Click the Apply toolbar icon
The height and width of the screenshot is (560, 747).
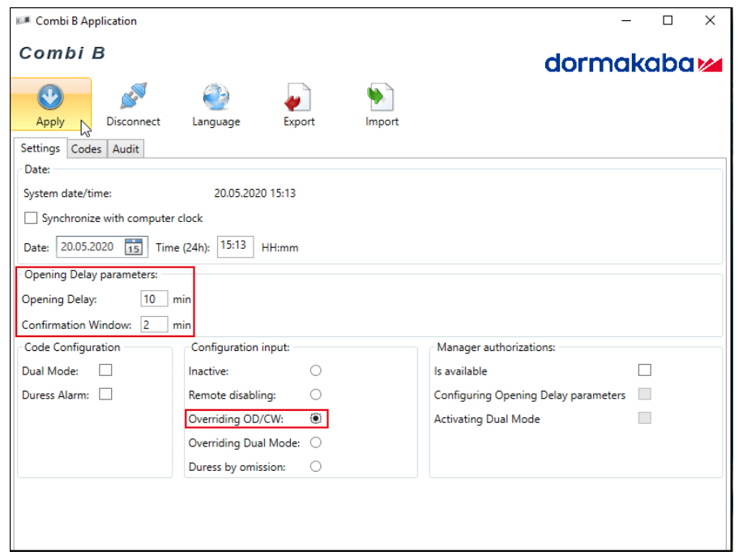pyautogui.click(x=50, y=98)
